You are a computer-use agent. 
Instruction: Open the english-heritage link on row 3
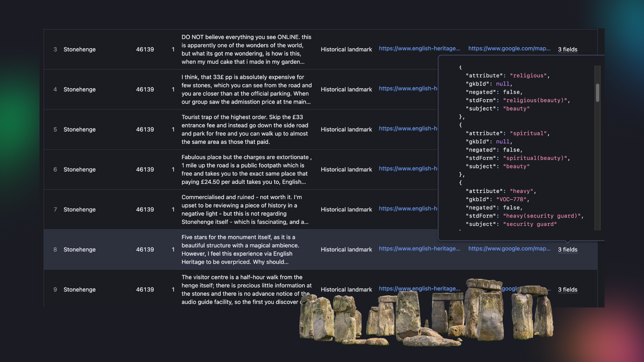(420, 49)
